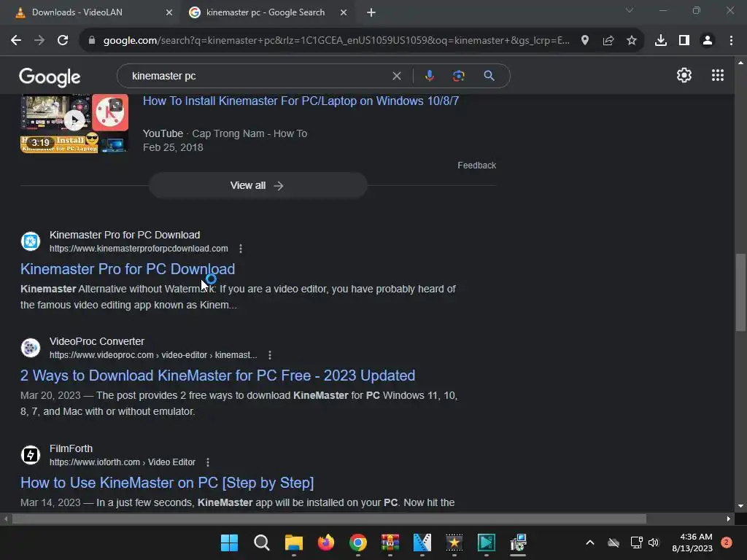The height and width of the screenshot is (560, 747).
Task: Open notification center badge
Action: tap(727, 542)
